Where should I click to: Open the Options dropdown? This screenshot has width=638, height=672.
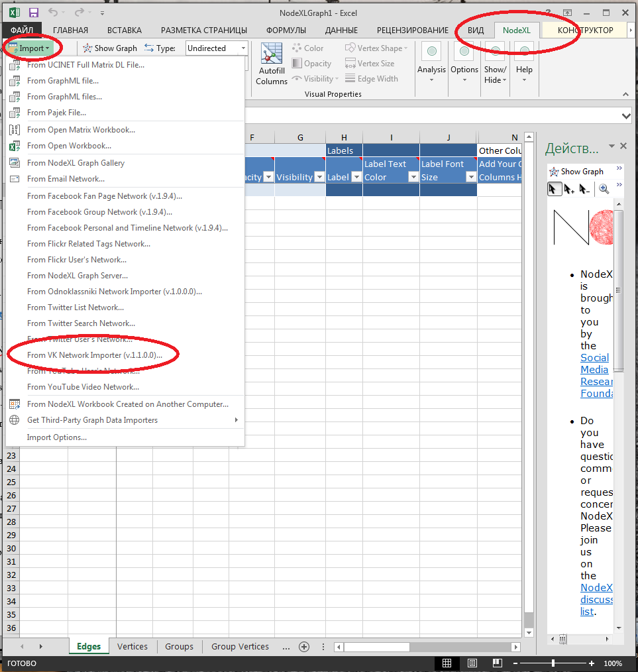464,62
